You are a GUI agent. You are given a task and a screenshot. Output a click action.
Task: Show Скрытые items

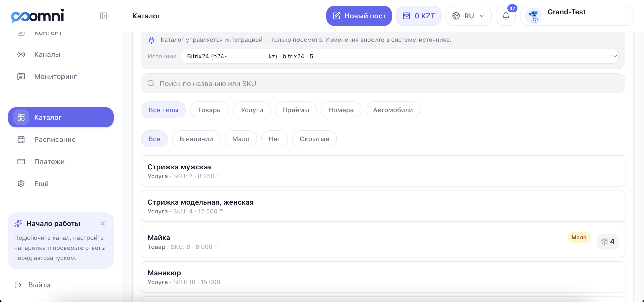(314, 139)
